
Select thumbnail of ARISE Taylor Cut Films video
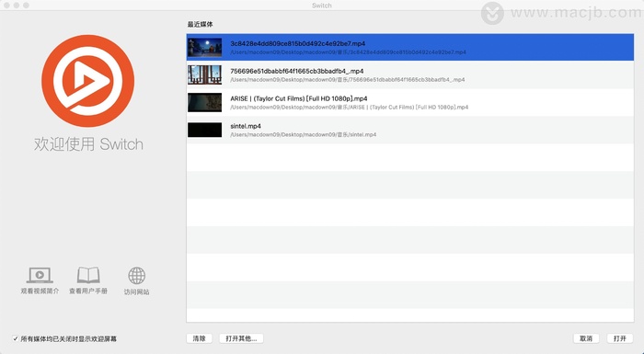point(204,102)
